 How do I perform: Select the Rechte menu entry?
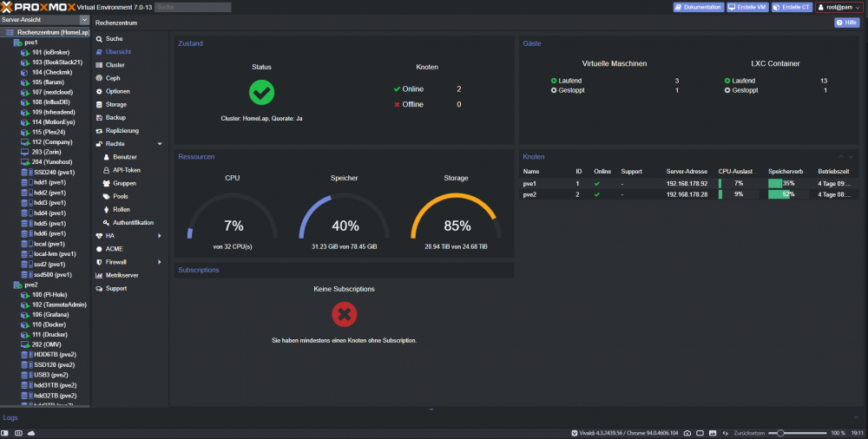click(115, 144)
